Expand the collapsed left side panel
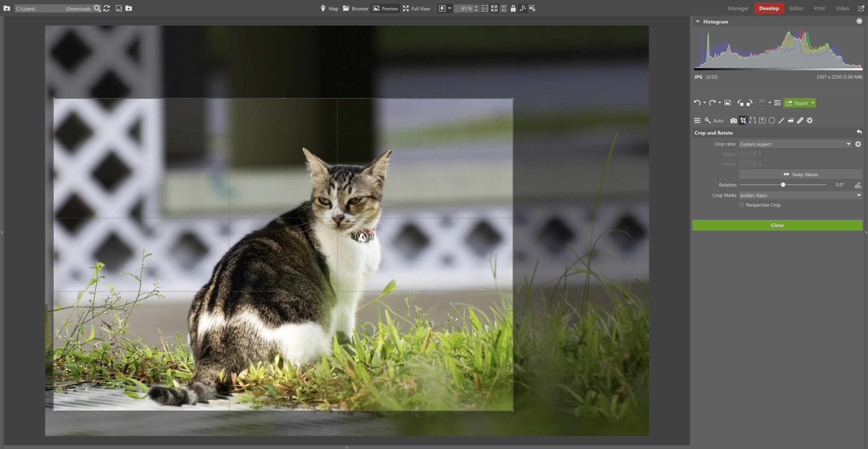The image size is (868, 449). [2, 232]
